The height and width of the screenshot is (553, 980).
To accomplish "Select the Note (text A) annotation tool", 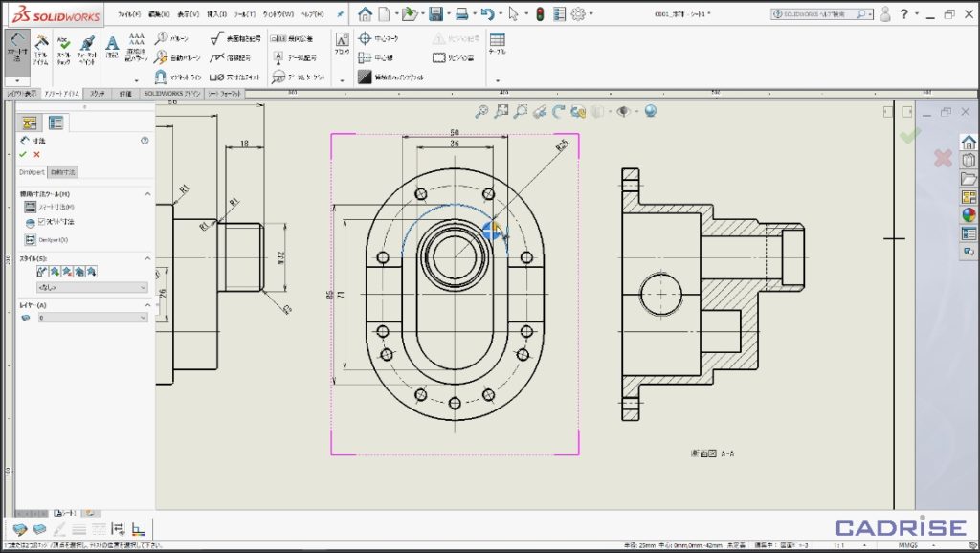I will [x=111, y=48].
